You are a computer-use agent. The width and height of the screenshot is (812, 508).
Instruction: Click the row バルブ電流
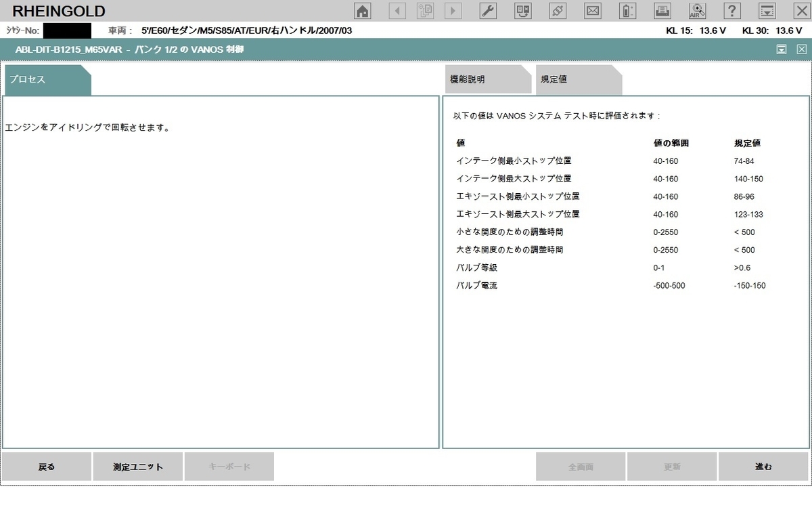coord(612,286)
